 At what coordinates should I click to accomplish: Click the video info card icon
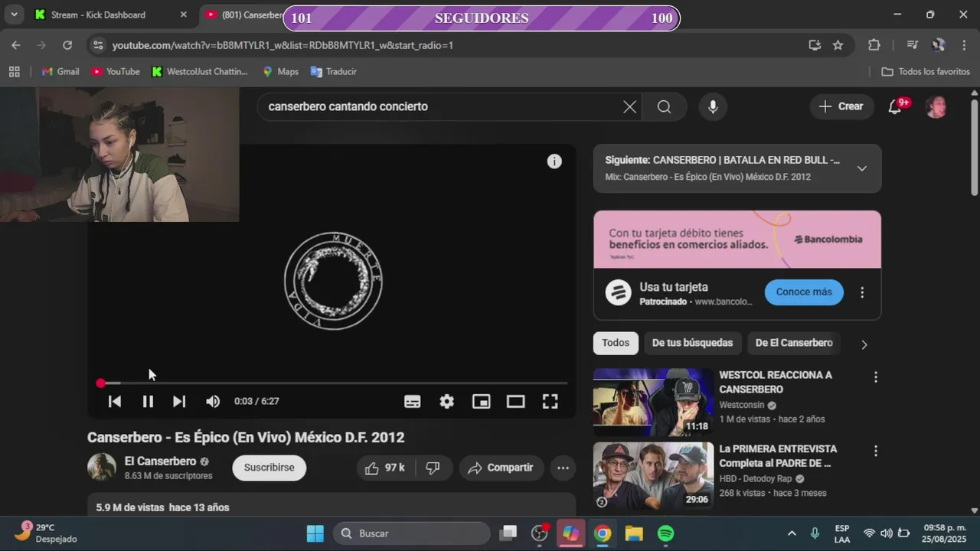tap(554, 161)
